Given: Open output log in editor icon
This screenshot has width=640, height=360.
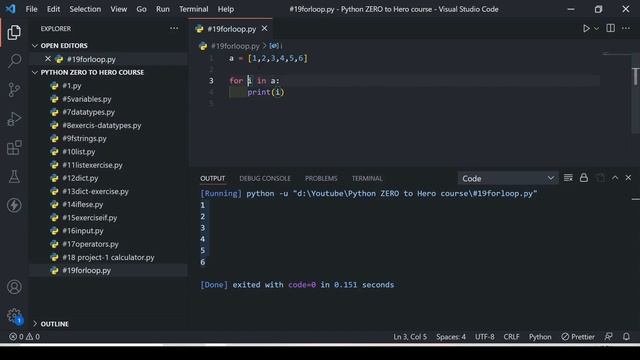Looking at the screenshot, I should pos(600,178).
